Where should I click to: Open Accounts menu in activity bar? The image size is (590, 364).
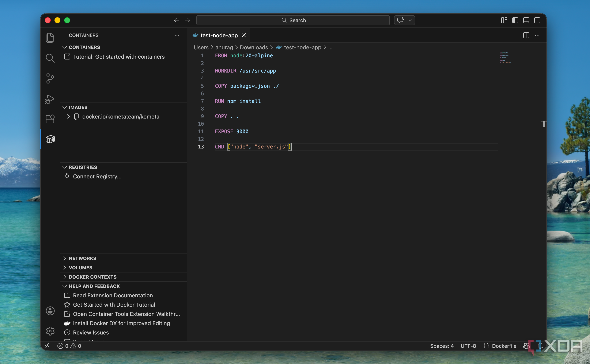coord(50,311)
